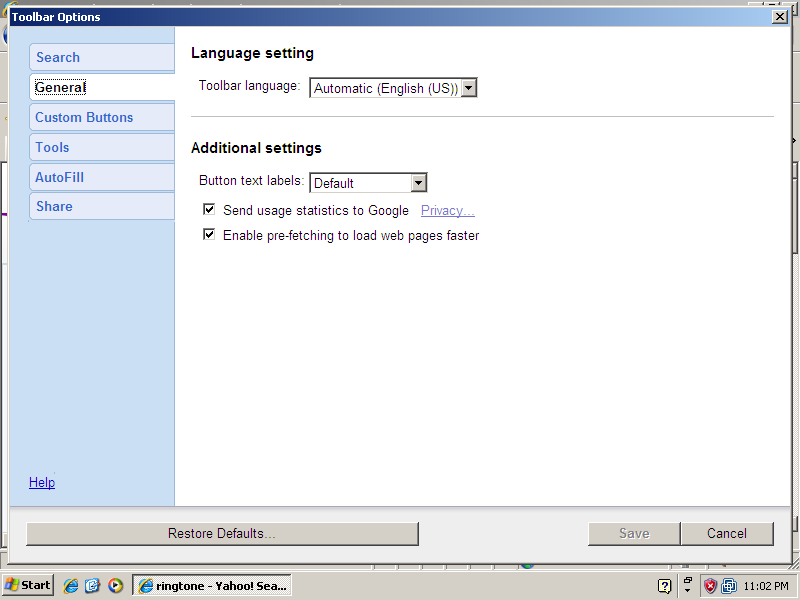Screen dimensions: 800x600
Task: Click Restore Defaults button
Action: coord(222,534)
